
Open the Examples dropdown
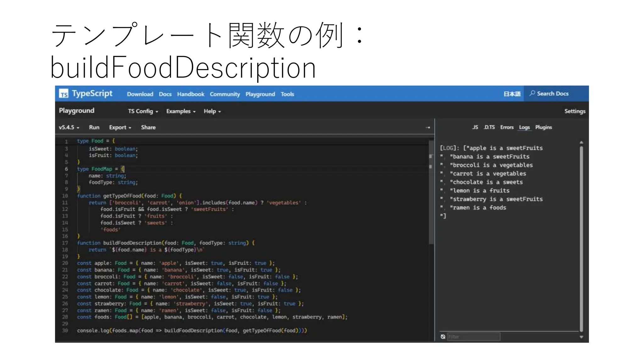tap(181, 111)
